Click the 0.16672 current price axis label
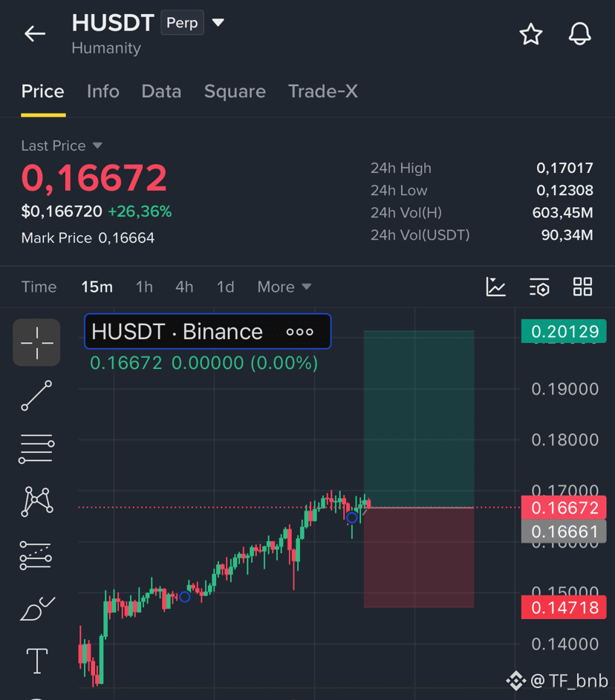Image resolution: width=615 pixels, height=700 pixels. click(564, 508)
